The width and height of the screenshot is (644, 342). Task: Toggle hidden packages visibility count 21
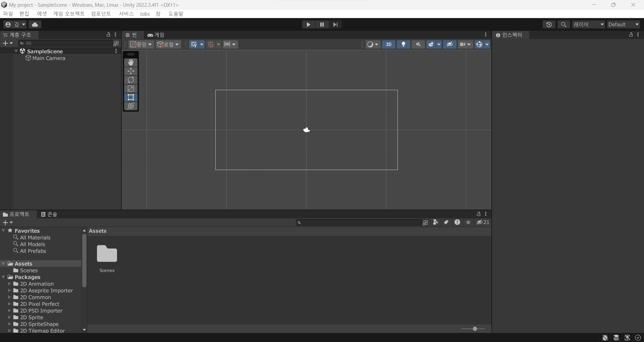click(x=483, y=222)
